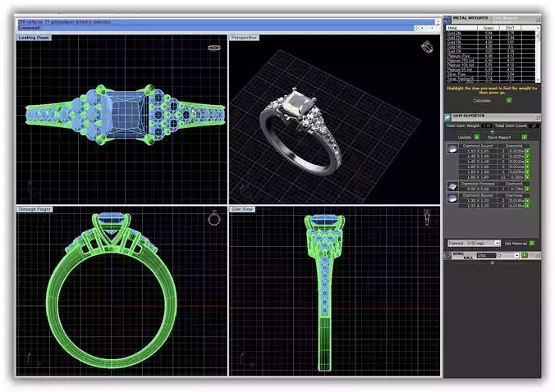Click the Total Gem Weight value field
This screenshot has height=392, width=555.
point(487,125)
